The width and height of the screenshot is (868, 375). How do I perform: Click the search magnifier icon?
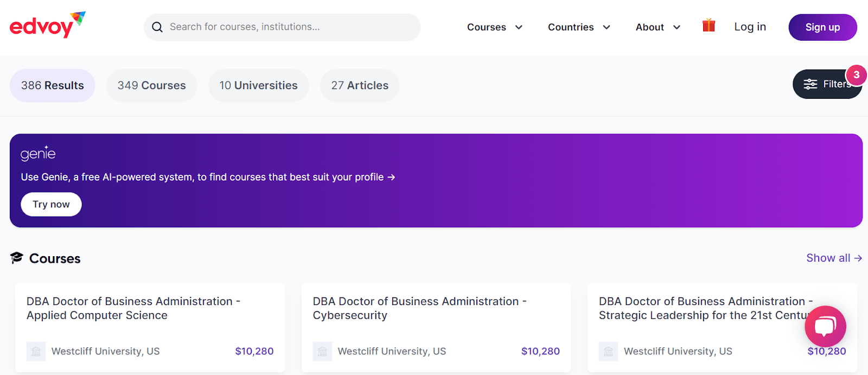coord(157,27)
